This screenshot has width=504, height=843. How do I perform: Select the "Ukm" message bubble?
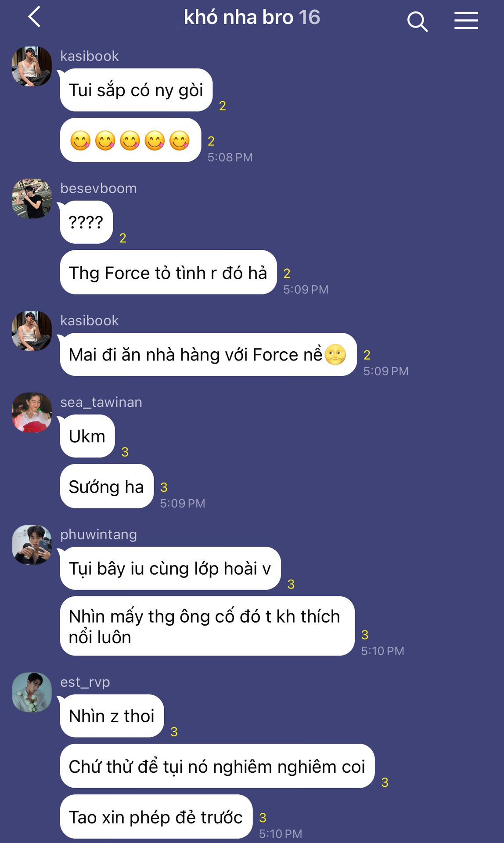(87, 436)
